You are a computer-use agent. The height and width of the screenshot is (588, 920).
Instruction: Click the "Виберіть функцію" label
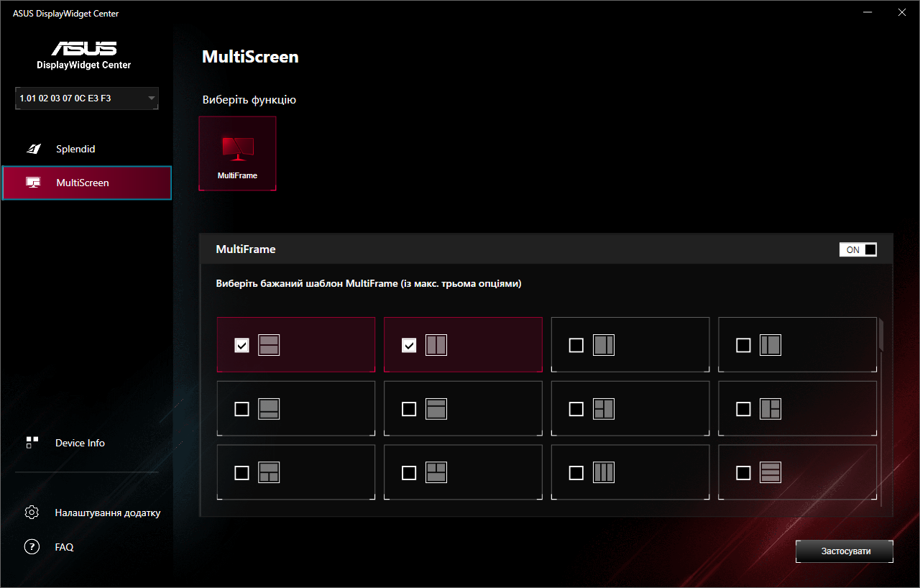tap(249, 100)
